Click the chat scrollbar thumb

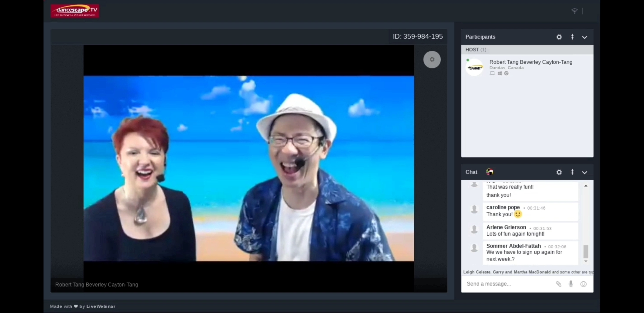click(x=586, y=252)
